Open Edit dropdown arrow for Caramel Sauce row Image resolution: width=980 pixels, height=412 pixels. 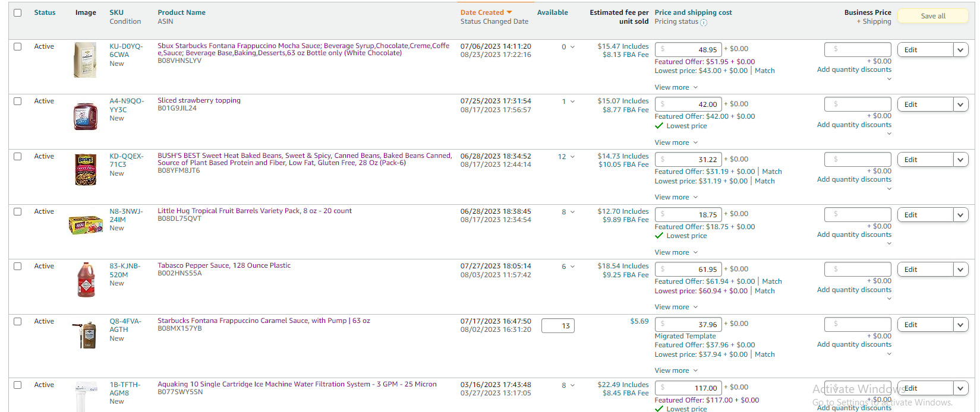click(961, 325)
